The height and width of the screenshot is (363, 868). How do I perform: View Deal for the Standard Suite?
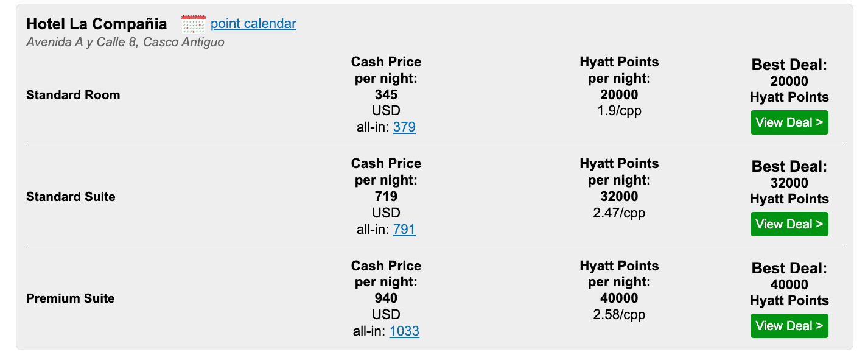(789, 224)
